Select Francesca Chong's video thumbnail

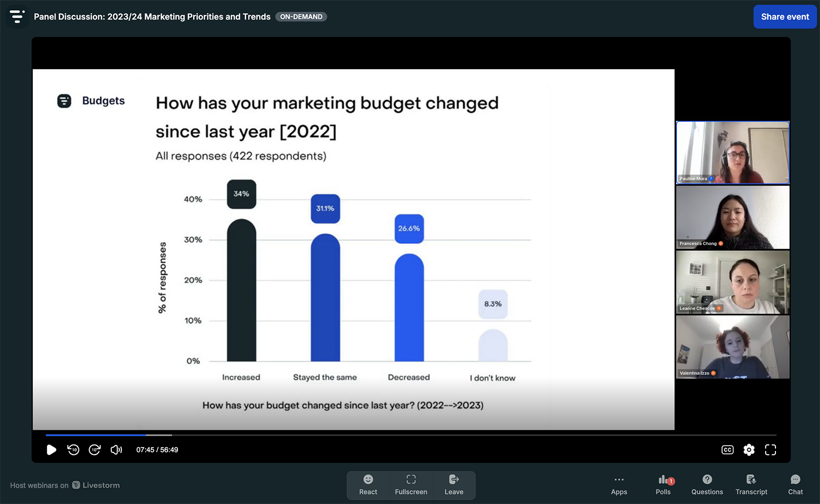point(733,217)
